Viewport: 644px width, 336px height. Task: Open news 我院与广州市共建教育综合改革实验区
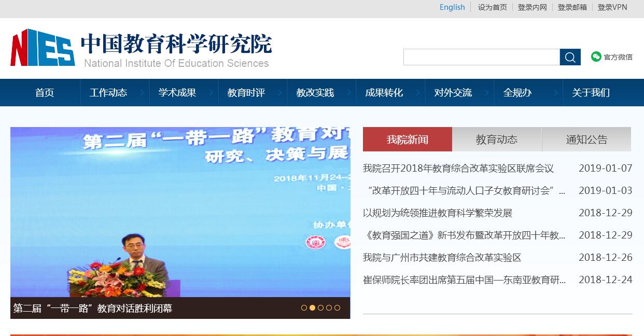pos(442,257)
